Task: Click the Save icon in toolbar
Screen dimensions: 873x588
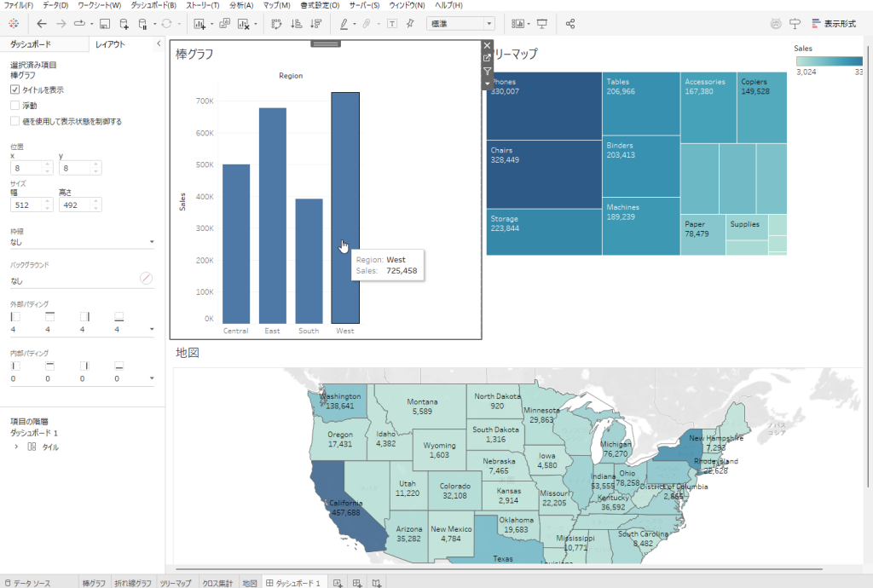Action: [104, 24]
